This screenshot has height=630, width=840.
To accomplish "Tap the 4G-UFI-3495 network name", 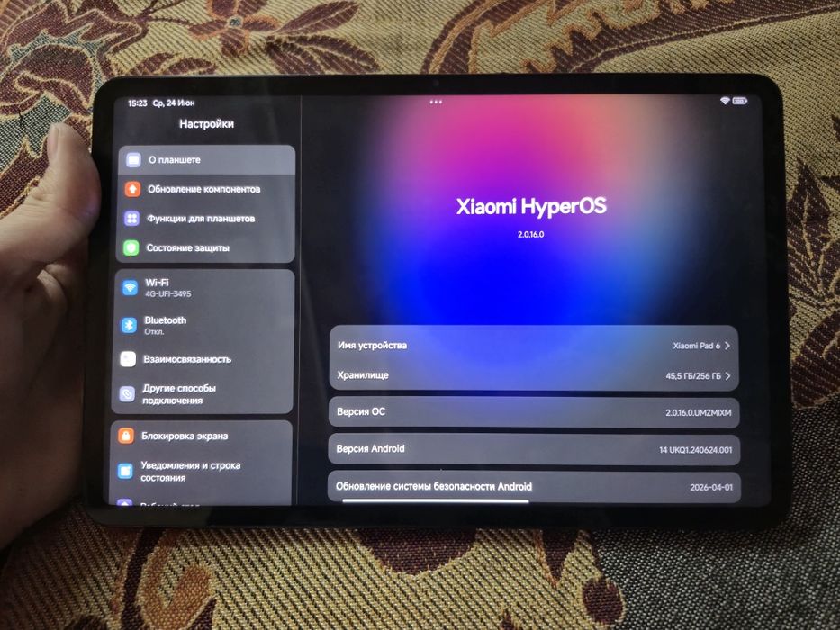I will (167, 293).
